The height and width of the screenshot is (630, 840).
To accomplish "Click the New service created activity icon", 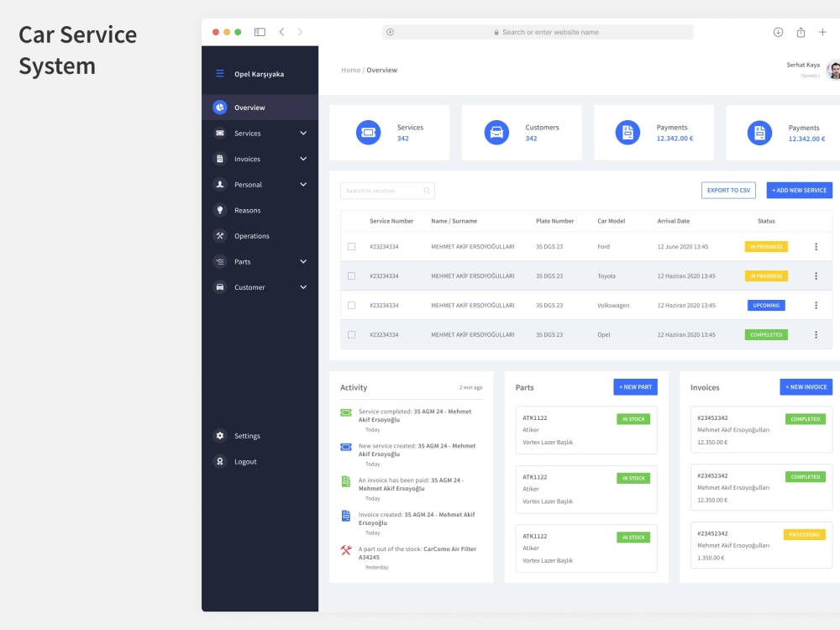I will coord(346,447).
